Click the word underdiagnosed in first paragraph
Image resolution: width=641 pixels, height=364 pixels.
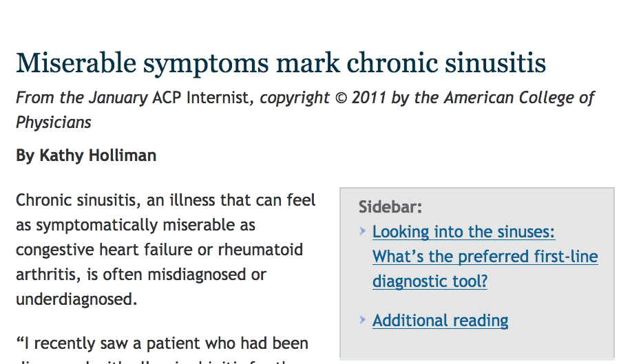(x=76, y=299)
